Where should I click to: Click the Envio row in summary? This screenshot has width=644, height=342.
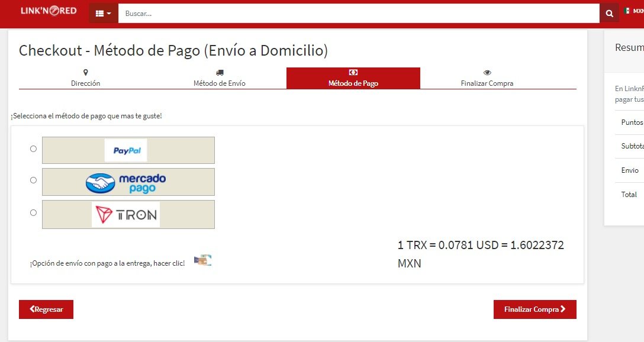coord(630,170)
